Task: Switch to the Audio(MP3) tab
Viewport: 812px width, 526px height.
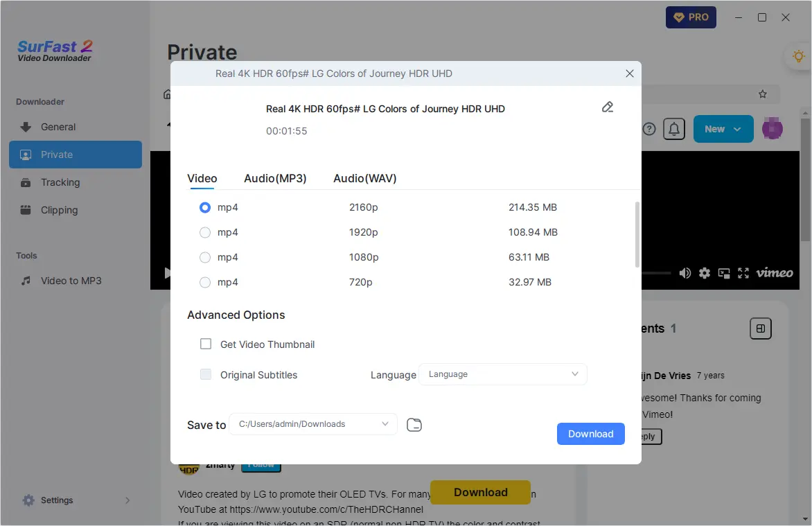Action: click(x=275, y=178)
